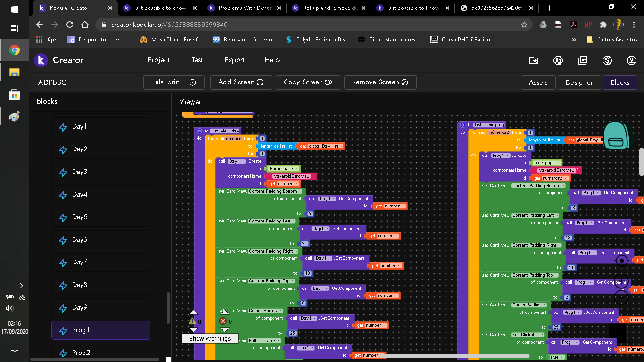
Task: Show hidden bookmarks with the chevron
Action: [574, 40]
